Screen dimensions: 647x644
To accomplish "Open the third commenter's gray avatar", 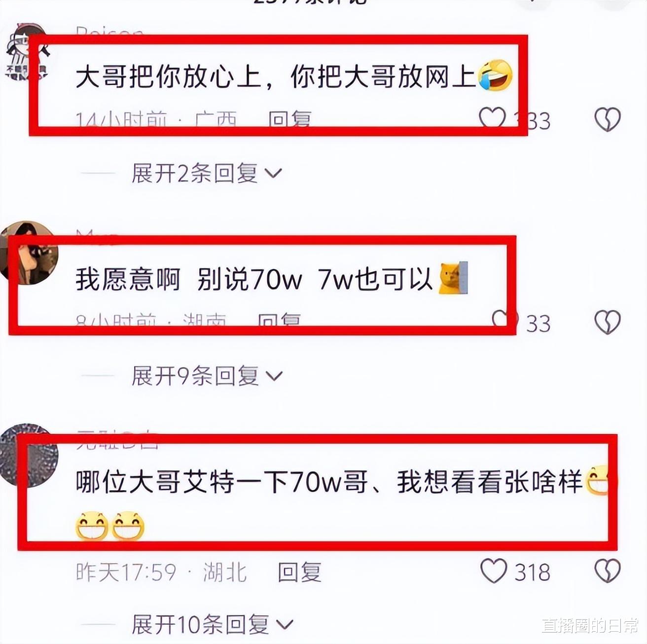I will click(29, 455).
